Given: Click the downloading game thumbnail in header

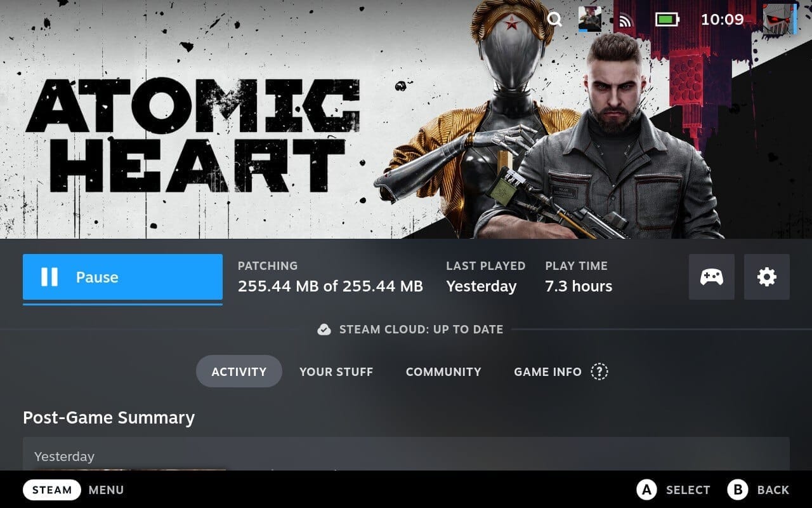Looking at the screenshot, I should 590,20.
